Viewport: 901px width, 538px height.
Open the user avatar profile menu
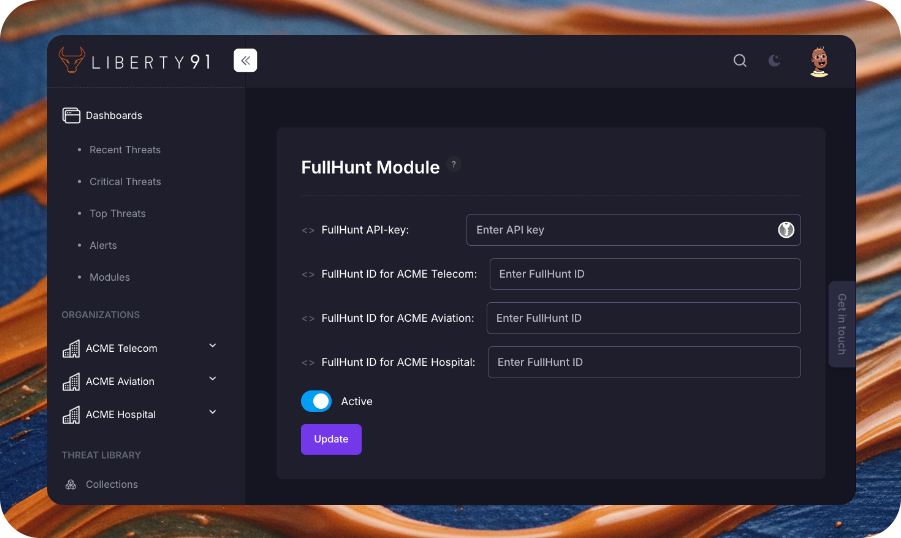click(x=819, y=61)
